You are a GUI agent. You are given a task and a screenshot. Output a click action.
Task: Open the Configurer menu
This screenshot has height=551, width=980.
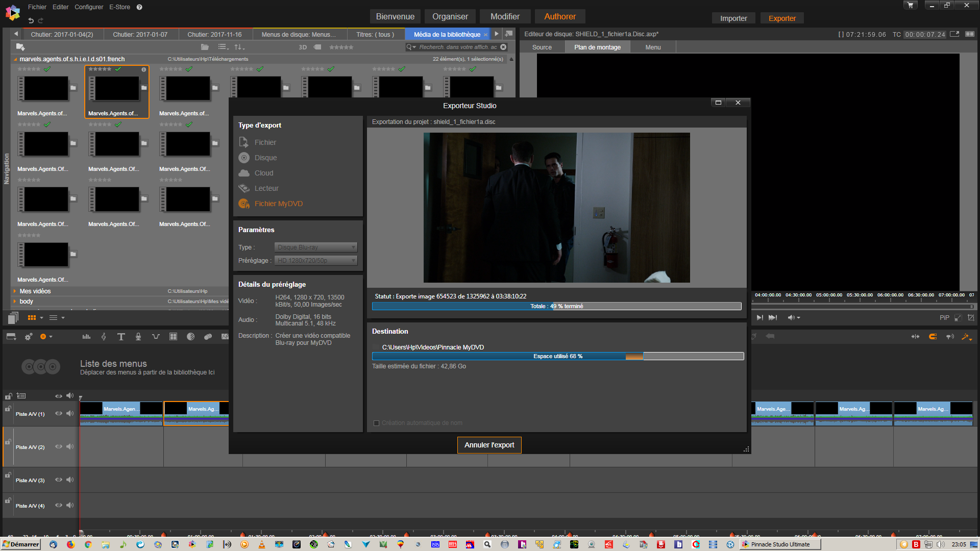[89, 7]
